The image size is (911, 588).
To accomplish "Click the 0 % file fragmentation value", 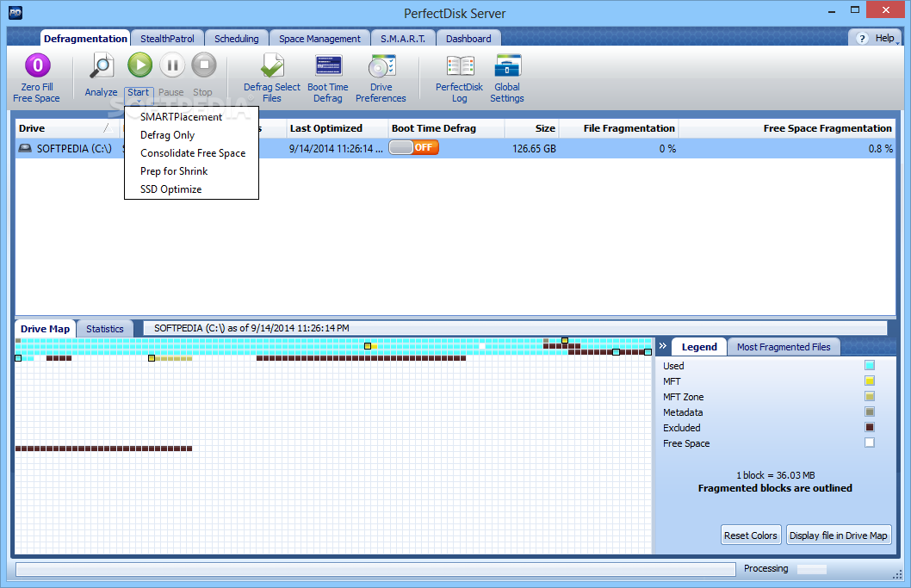I will coord(667,149).
